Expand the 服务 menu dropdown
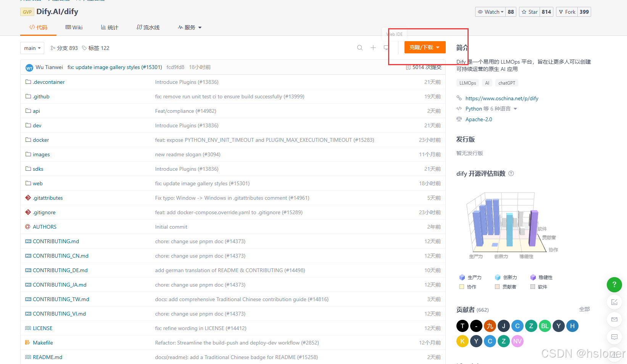The image size is (627, 364). (x=190, y=27)
